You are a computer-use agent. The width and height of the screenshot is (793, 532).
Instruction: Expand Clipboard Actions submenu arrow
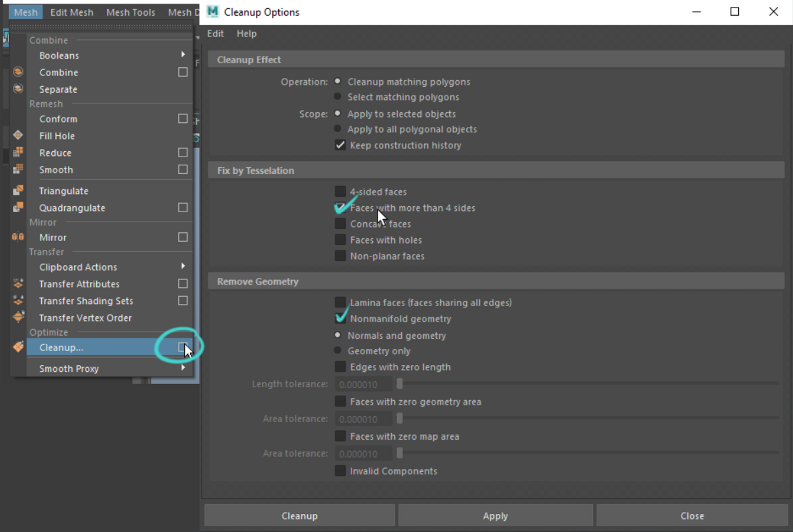[183, 266]
